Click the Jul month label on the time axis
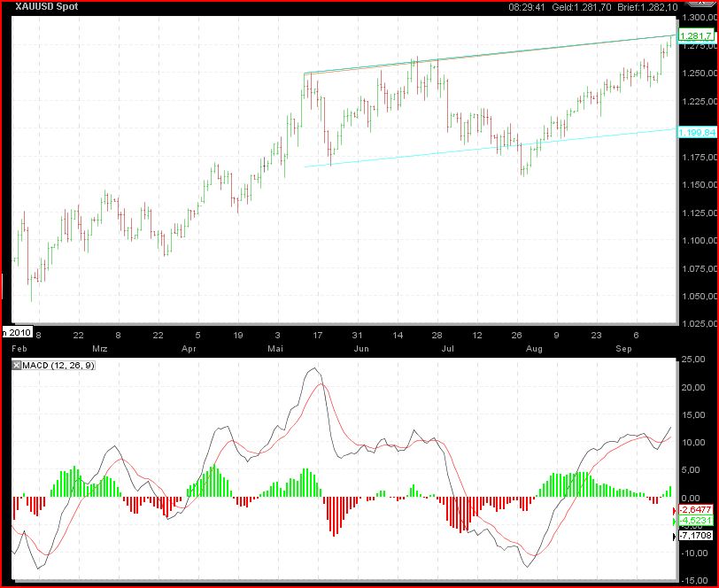This screenshot has width=719, height=588. click(446, 350)
